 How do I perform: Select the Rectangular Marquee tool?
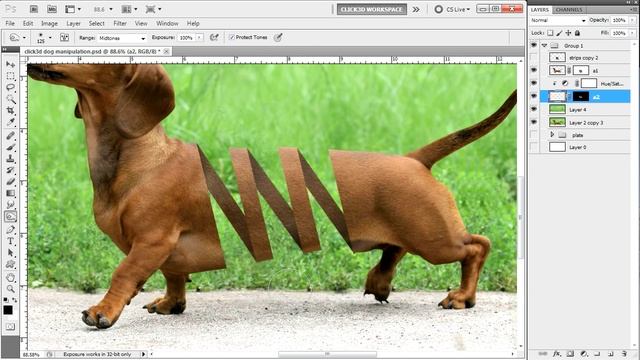click(x=11, y=76)
